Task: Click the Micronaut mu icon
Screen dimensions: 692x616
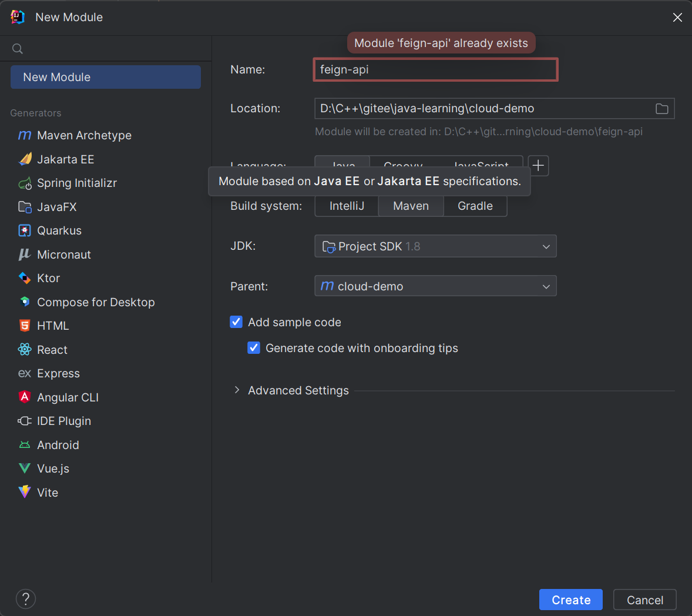Action: point(25,255)
